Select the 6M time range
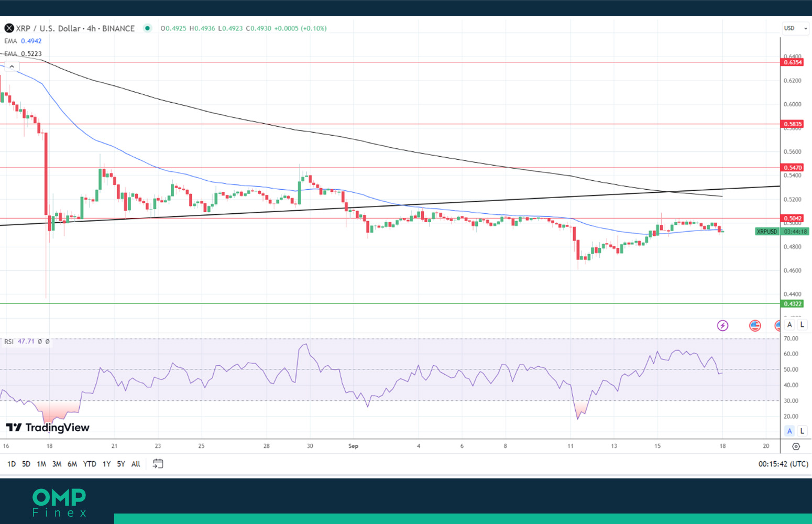The width and height of the screenshot is (812, 524). [x=72, y=464]
